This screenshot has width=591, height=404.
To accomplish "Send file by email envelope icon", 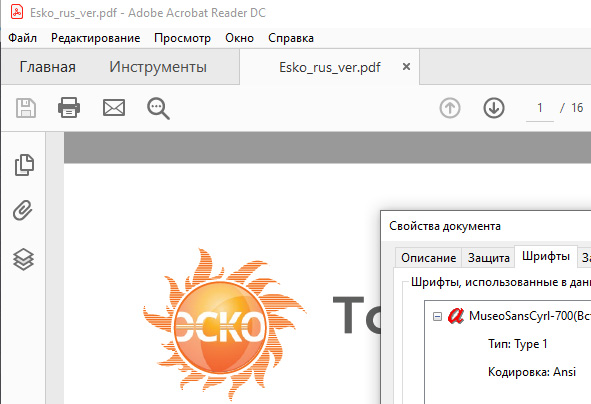I will coord(114,108).
